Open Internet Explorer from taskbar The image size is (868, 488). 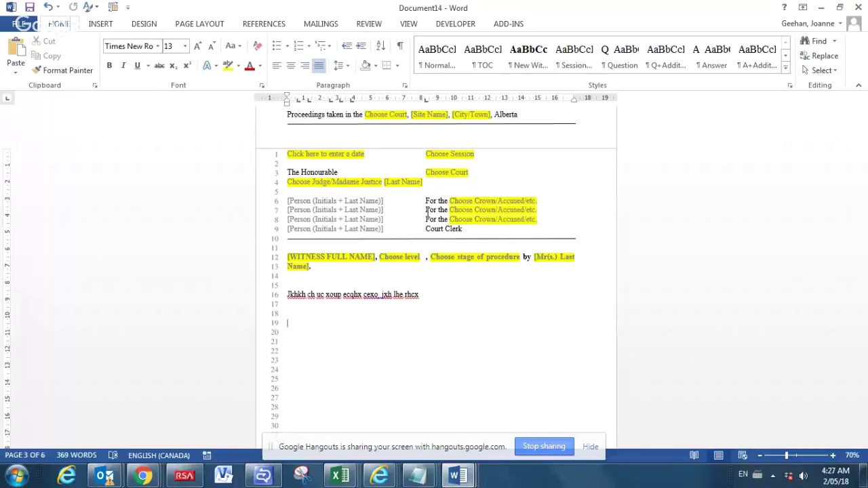pos(66,476)
